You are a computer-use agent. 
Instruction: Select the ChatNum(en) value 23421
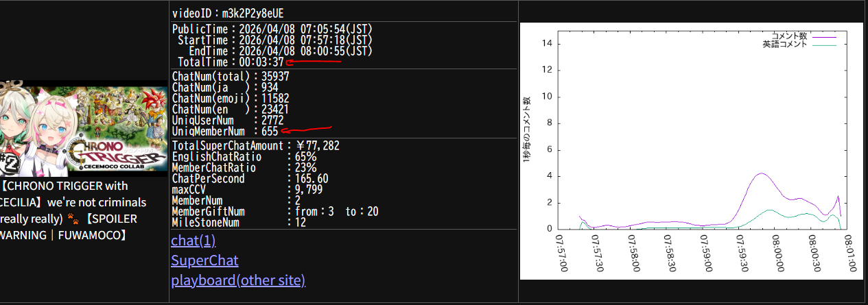[x=275, y=109]
